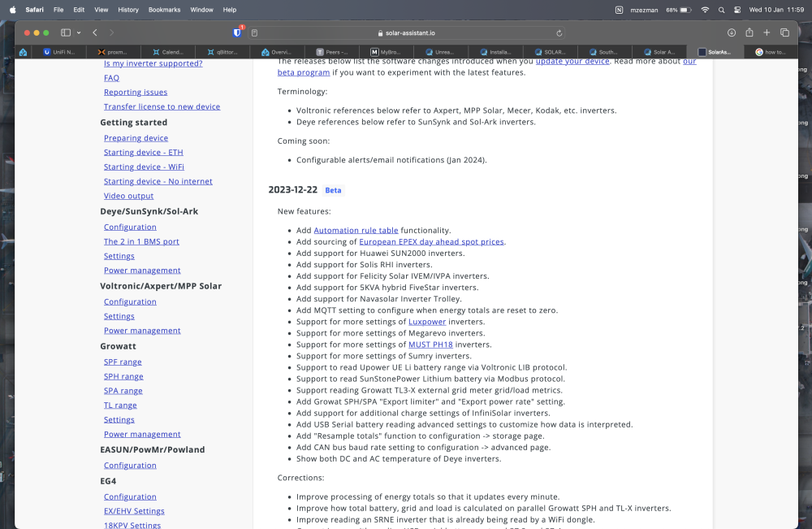Show downloads with the download icon
This screenshot has width=812, height=529.
[732, 33]
